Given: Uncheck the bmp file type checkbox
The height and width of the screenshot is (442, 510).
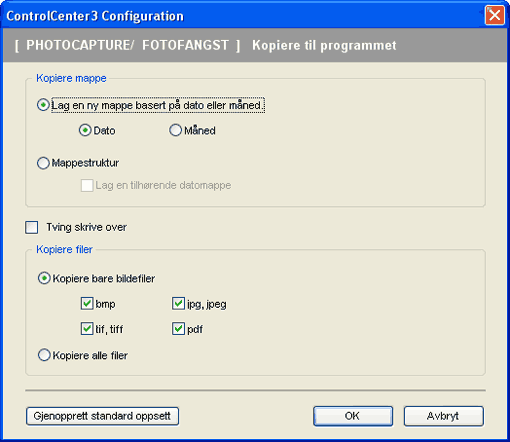Looking at the screenshot, I should click(87, 304).
